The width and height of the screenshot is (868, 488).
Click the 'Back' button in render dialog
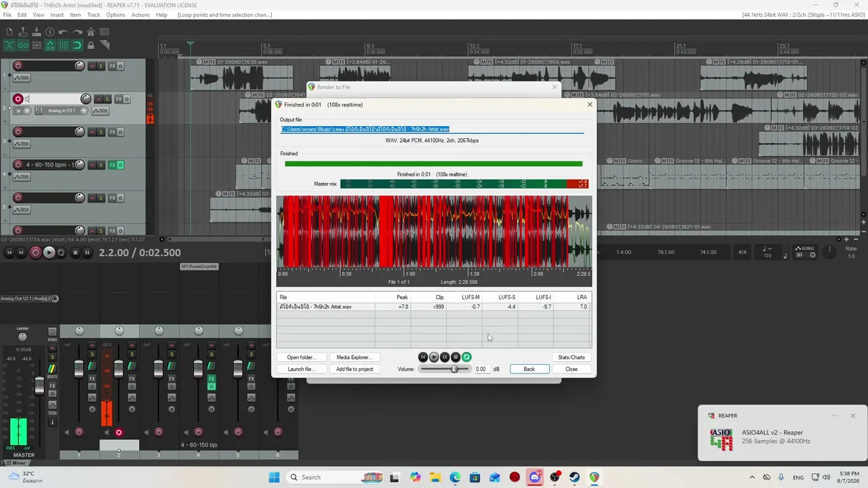click(529, 369)
